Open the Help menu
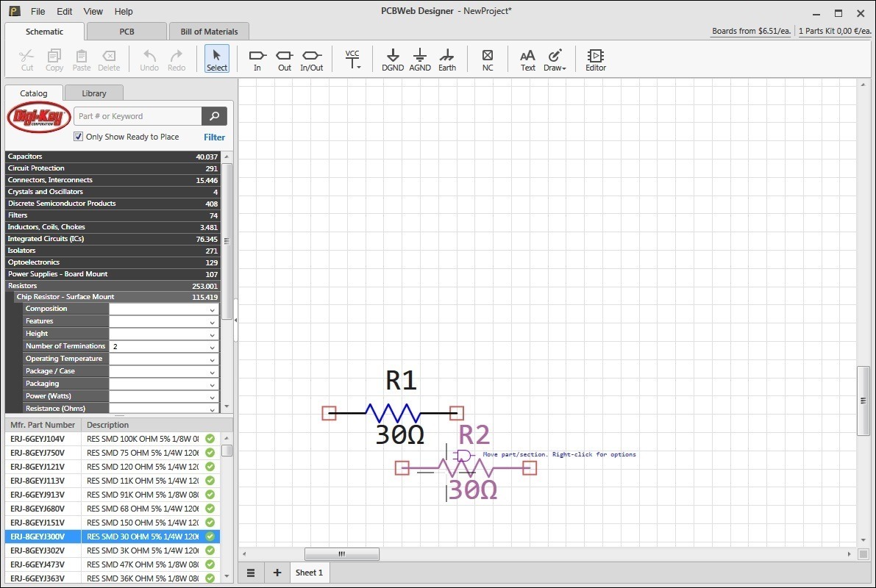The image size is (876, 588). (x=124, y=11)
